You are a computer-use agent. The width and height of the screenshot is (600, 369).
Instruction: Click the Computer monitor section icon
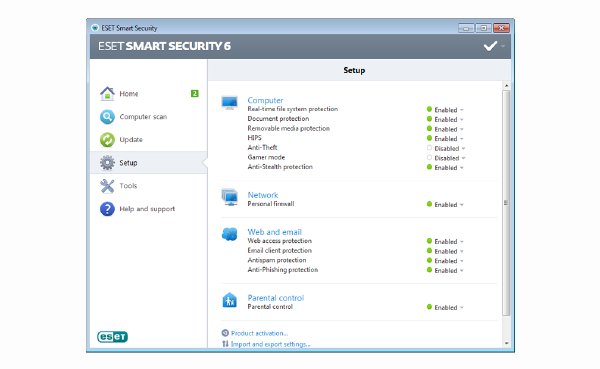coord(230,103)
